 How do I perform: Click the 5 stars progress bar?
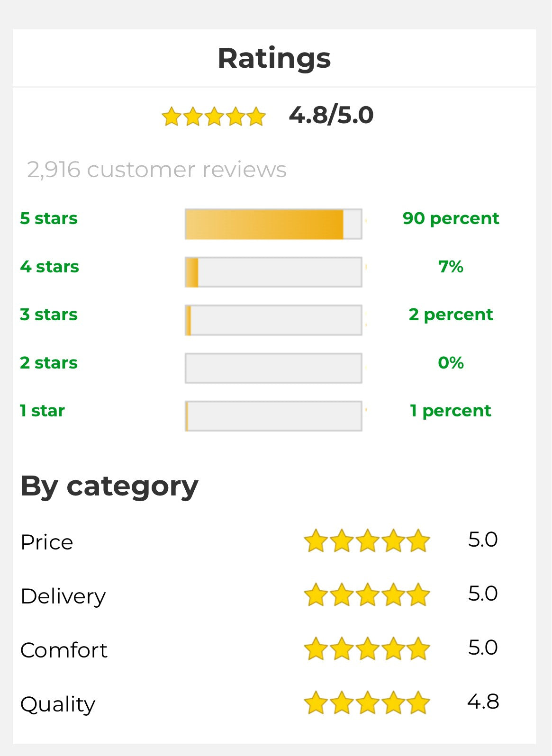point(273,224)
